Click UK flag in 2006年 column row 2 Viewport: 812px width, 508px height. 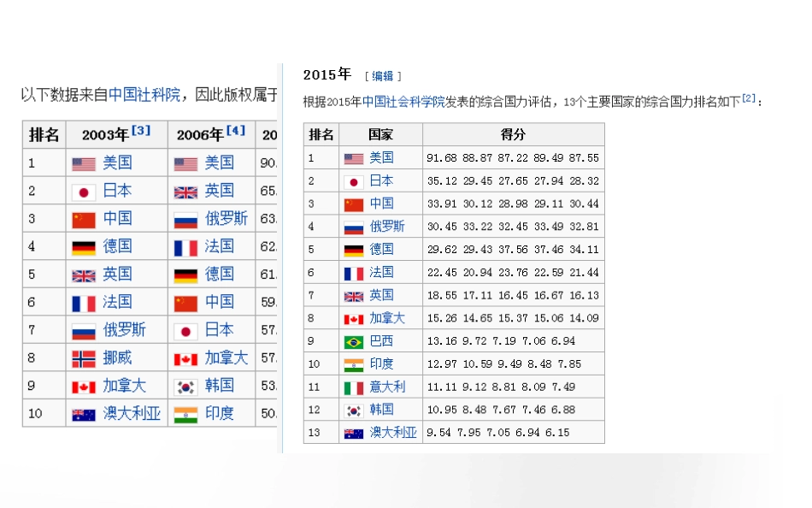pyautogui.click(x=185, y=192)
